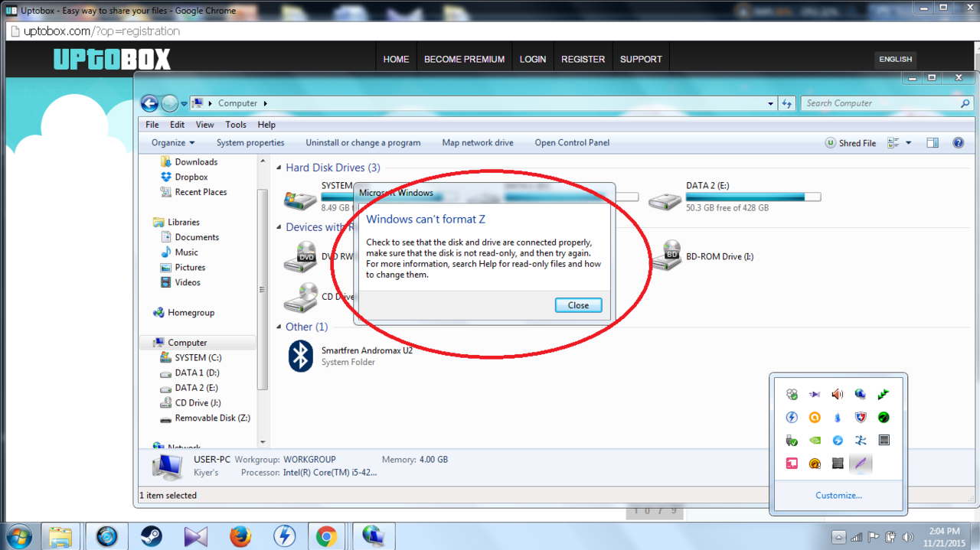Toggle the preview pane icon

click(932, 143)
